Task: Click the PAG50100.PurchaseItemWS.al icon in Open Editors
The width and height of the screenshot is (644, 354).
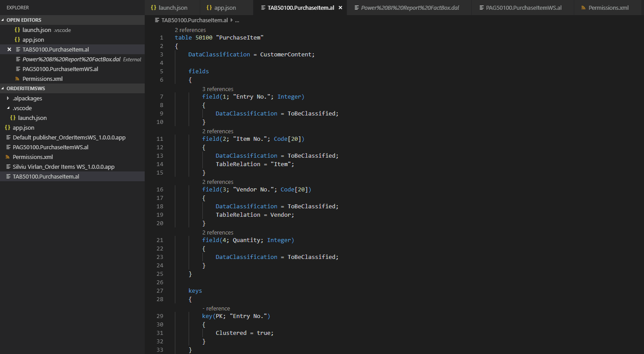Action: pyautogui.click(x=18, y=69)
